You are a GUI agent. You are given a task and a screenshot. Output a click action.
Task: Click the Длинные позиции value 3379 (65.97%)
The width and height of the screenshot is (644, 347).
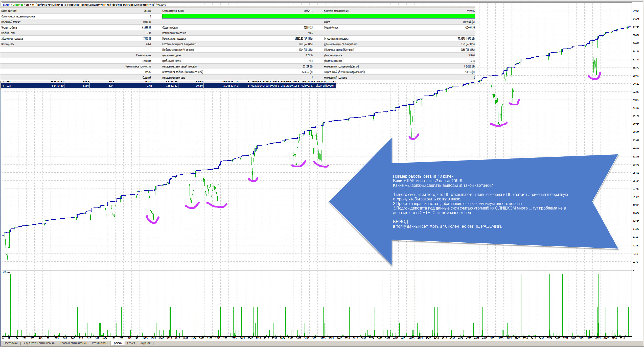pos(468,44)
